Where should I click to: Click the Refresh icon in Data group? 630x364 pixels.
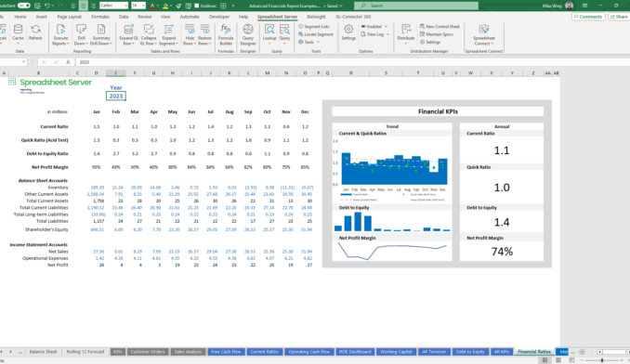click(35, 32)
